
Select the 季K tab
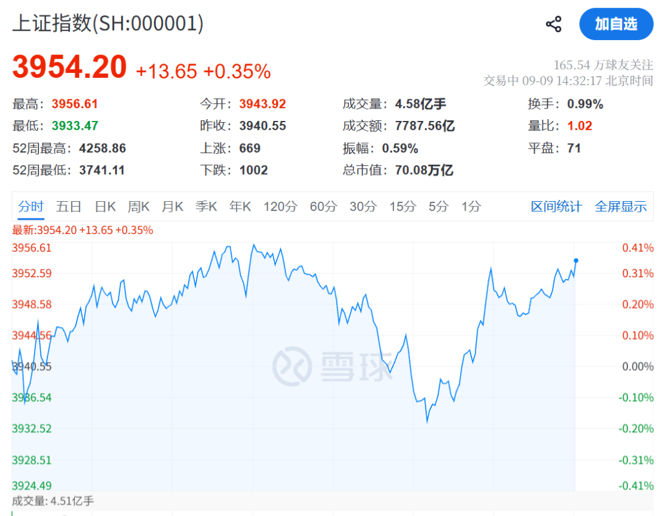click(206, 207)
